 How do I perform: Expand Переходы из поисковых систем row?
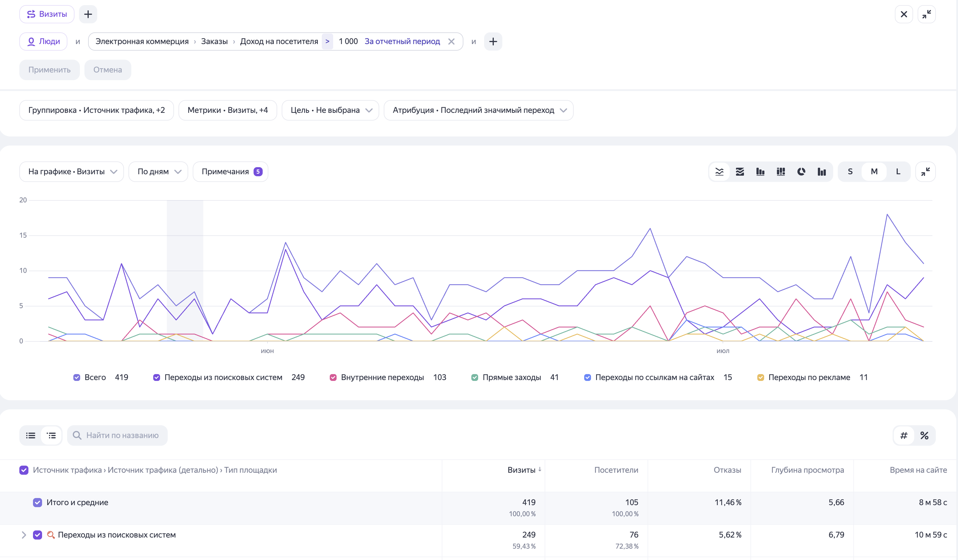point(24,535)
